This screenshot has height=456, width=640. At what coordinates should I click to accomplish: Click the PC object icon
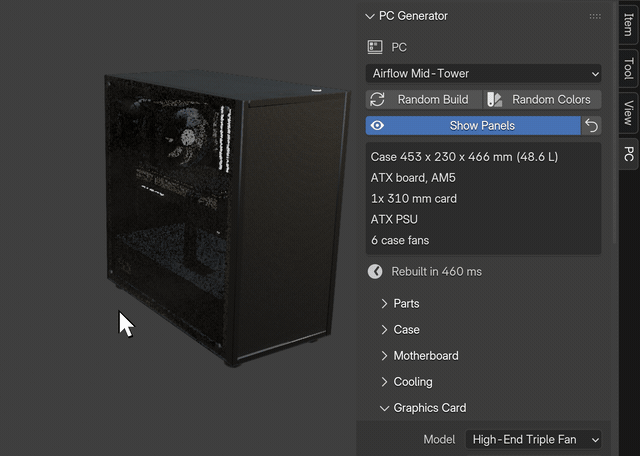[x=375, y=47]
